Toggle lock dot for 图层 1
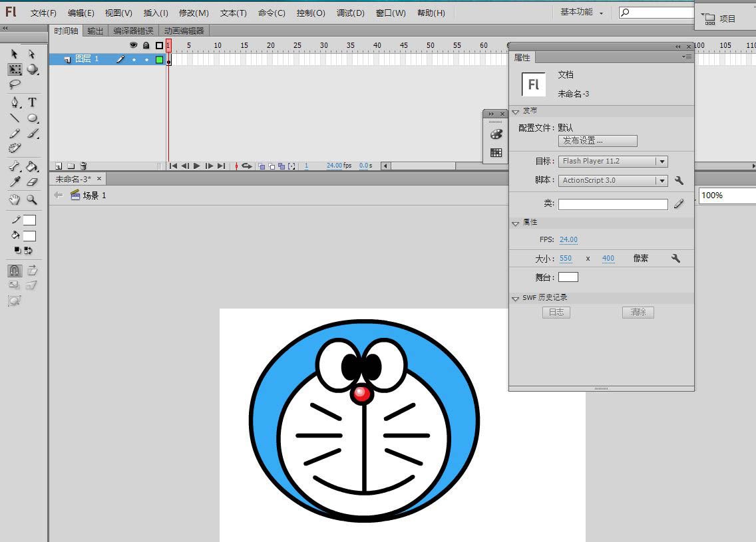756x542 pixels. tap(146, 60)
